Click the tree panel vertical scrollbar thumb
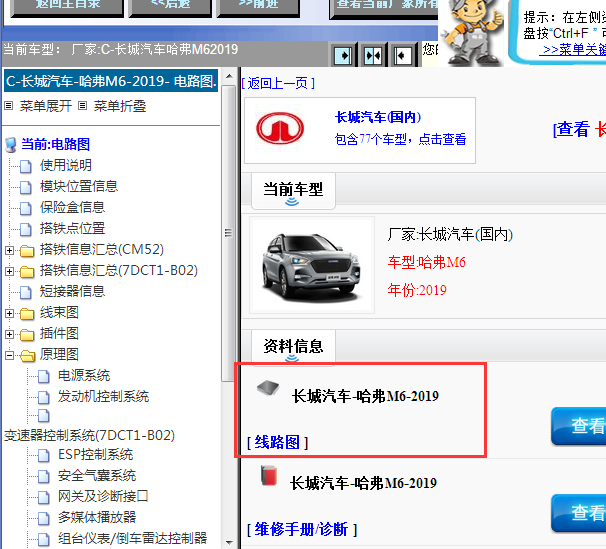606x549 pixels. tap(229, 233)
